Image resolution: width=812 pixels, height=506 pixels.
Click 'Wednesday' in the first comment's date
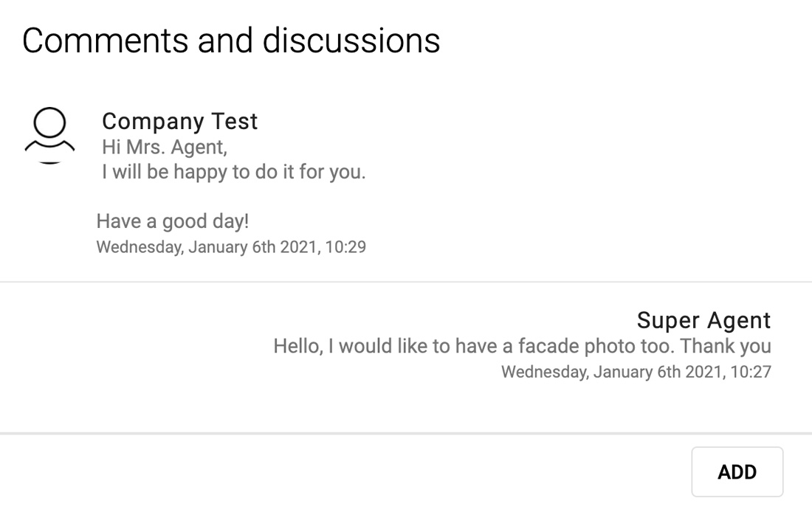pos(140,247)
